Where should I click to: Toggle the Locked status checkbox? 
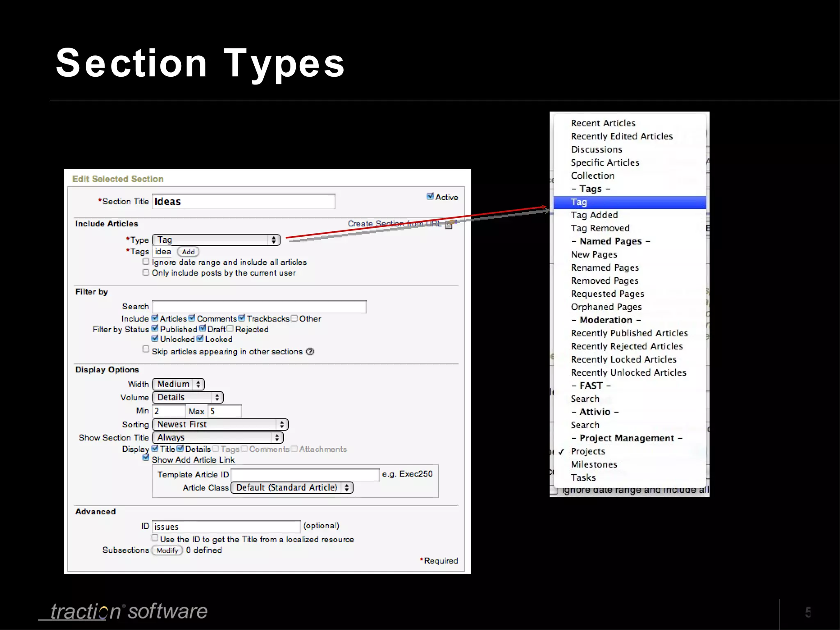point(200,339)
